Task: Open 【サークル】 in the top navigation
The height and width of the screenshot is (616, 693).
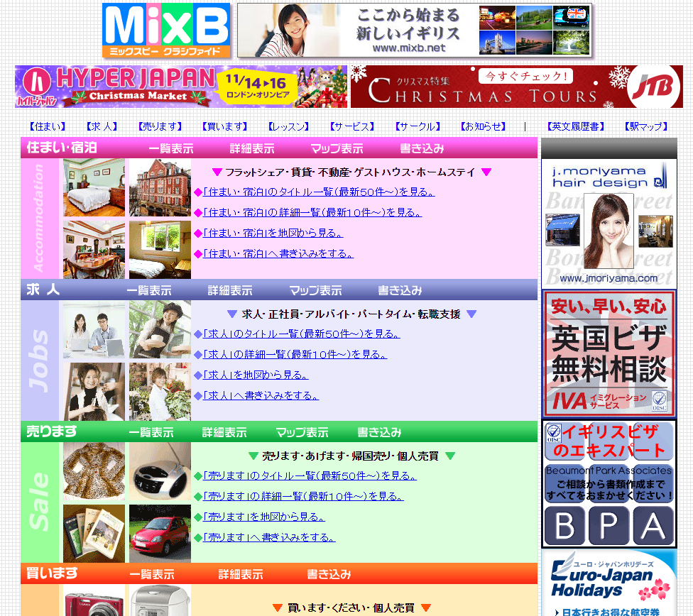Action: click(x=418, y=127)
